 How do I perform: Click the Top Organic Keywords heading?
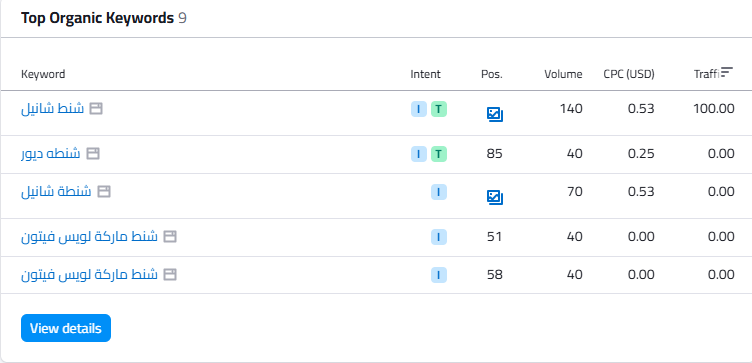97,18
